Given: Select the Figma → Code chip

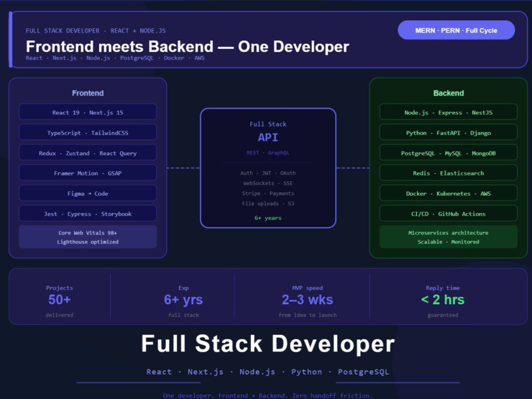Looking at the screenshot, I should pyautogui.click(x=88, y=194).
